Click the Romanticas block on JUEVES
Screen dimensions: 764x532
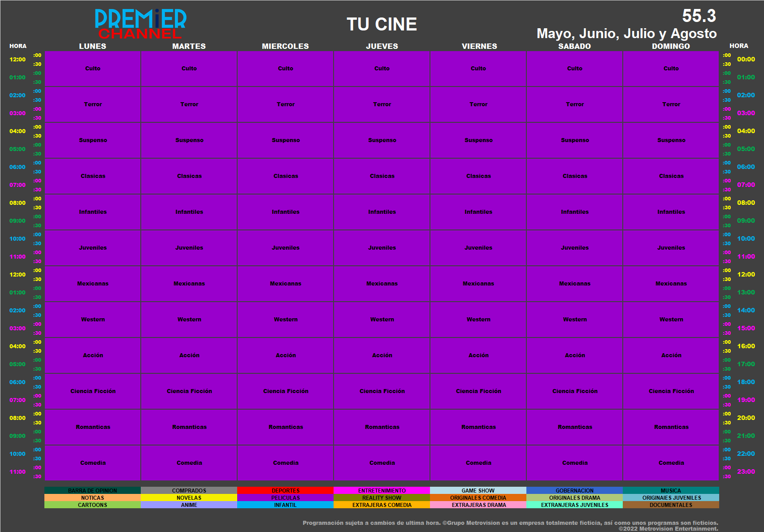(382, 427)
